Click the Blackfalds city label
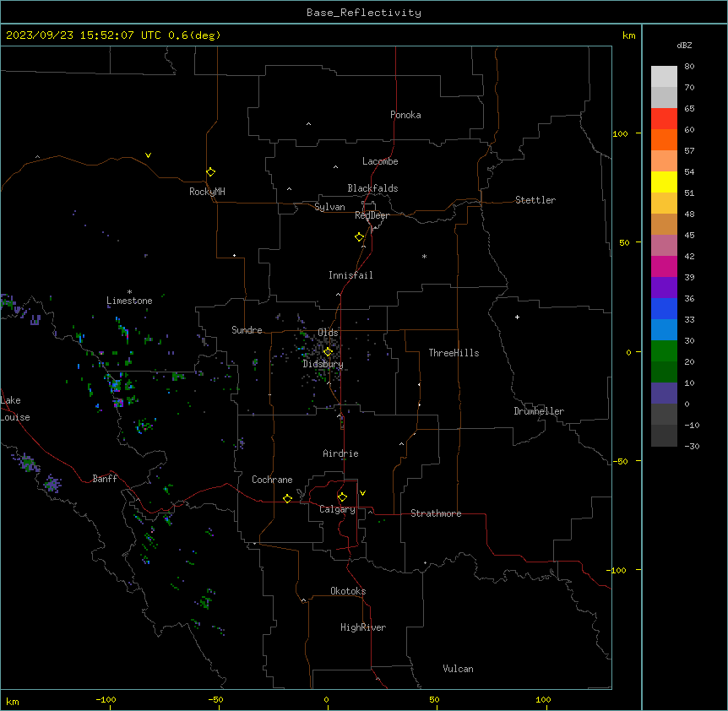This screenshot has width=728, height=711. point(372,188)
